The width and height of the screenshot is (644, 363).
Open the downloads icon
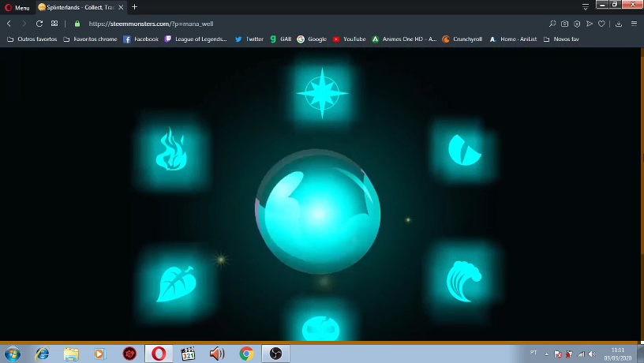coord(619,24)
